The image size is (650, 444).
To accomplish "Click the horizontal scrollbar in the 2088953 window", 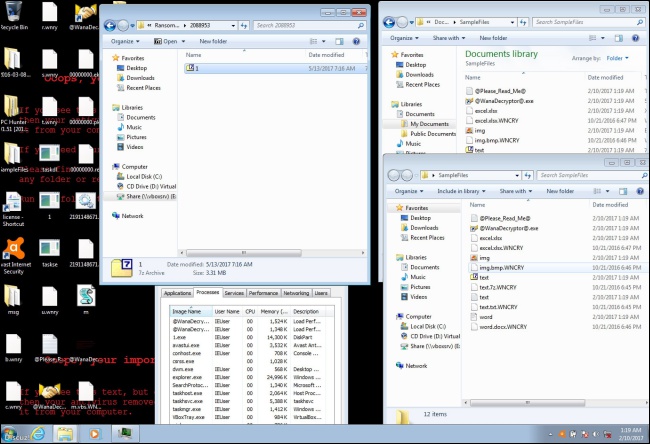I will (244, 252).
